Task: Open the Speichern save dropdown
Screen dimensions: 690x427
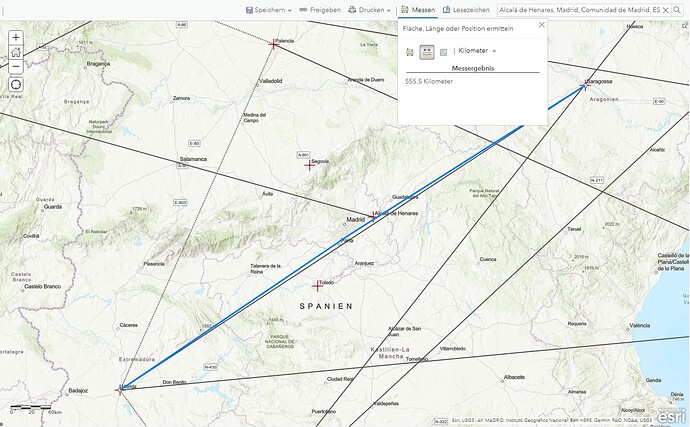Action: click(x=268, y=10)
